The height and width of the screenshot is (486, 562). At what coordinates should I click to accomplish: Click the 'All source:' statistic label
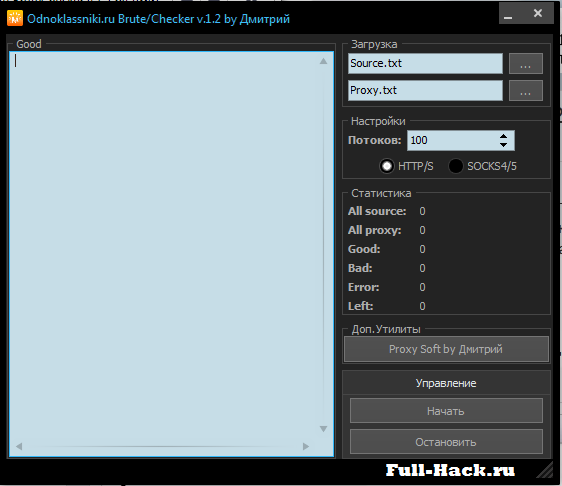tap(377, 211)
